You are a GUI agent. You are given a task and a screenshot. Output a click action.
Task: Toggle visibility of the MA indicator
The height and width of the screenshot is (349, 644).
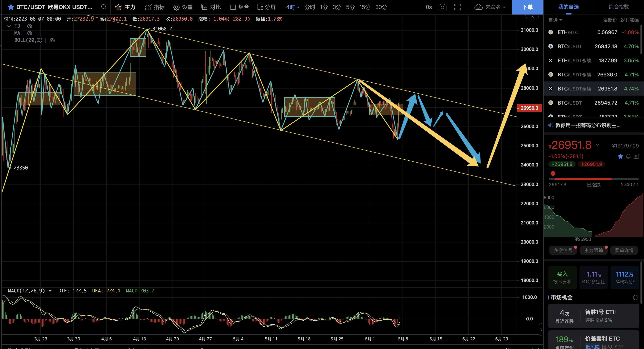pos(30,33)
